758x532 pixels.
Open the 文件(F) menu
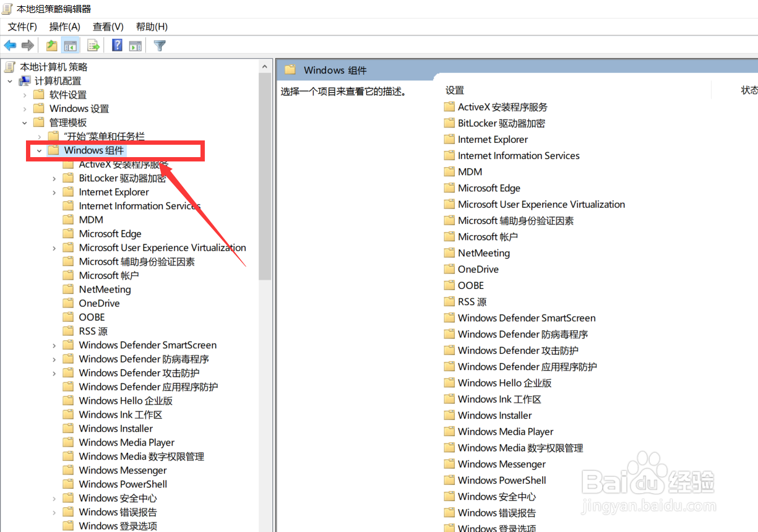[22, 27]
